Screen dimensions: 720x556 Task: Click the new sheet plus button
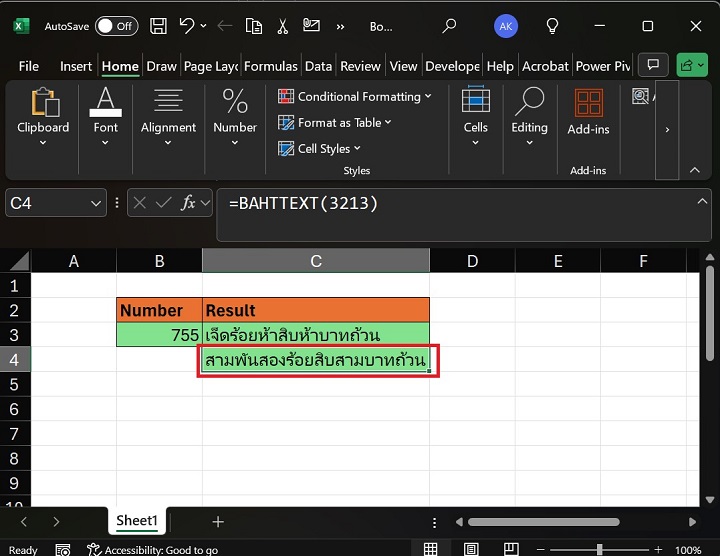218,521
